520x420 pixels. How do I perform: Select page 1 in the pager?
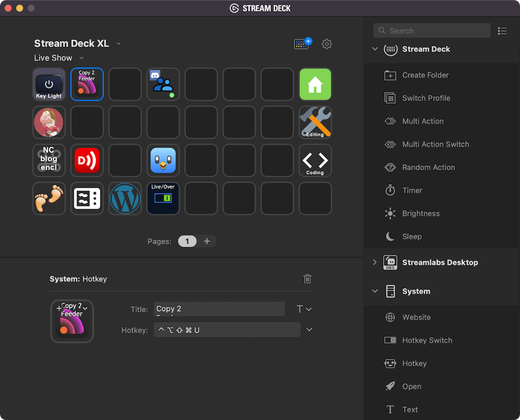pyautogui.click(x=187, y=241)
